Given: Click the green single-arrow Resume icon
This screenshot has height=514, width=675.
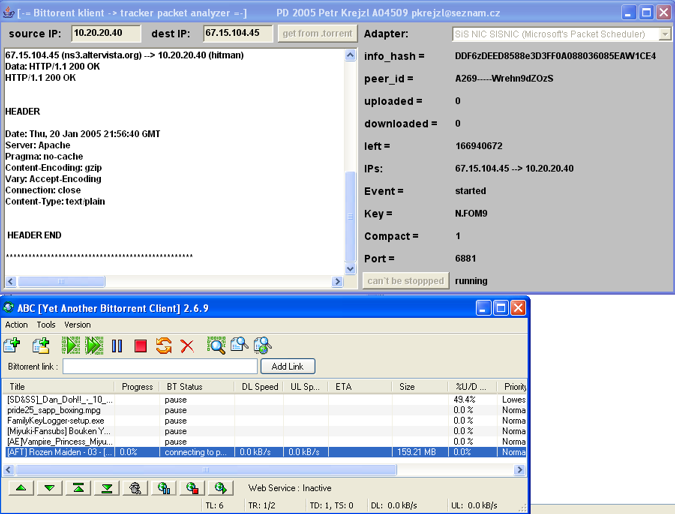Looking at the screenshot, I should coord(71,345).
